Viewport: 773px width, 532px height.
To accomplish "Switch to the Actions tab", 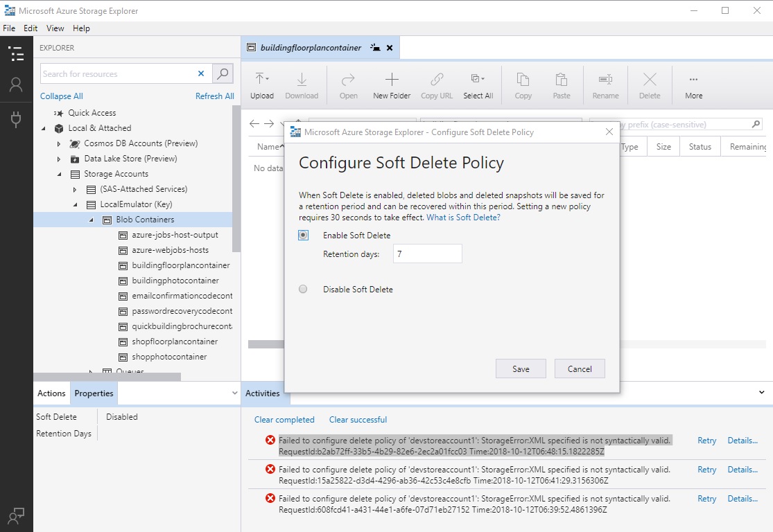I will coord(51,393).
